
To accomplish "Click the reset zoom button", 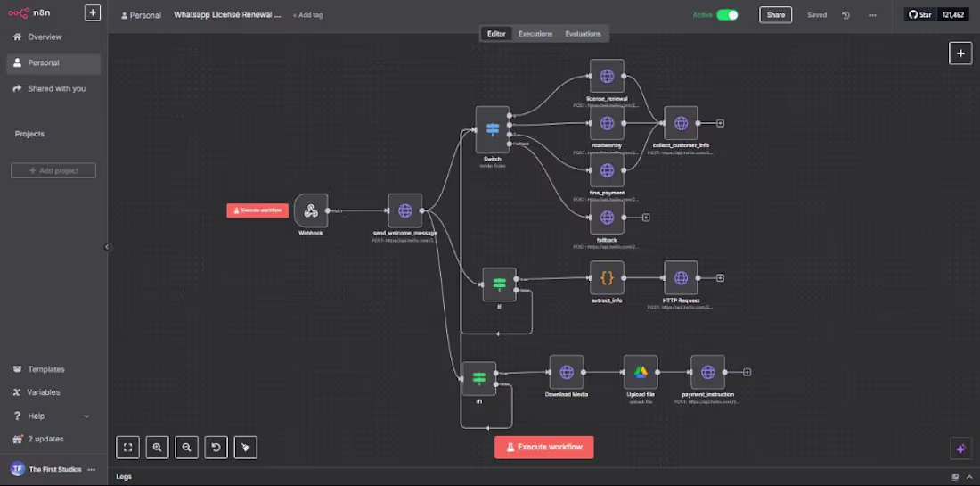I will tap(216, 448).
